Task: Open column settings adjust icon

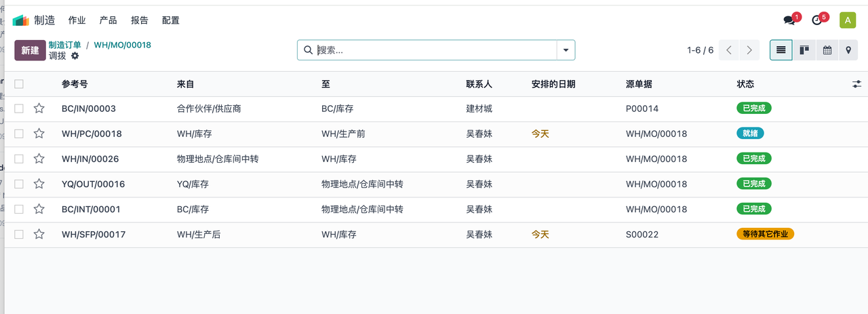Action: pyautogui.click(x=857, y=84)
